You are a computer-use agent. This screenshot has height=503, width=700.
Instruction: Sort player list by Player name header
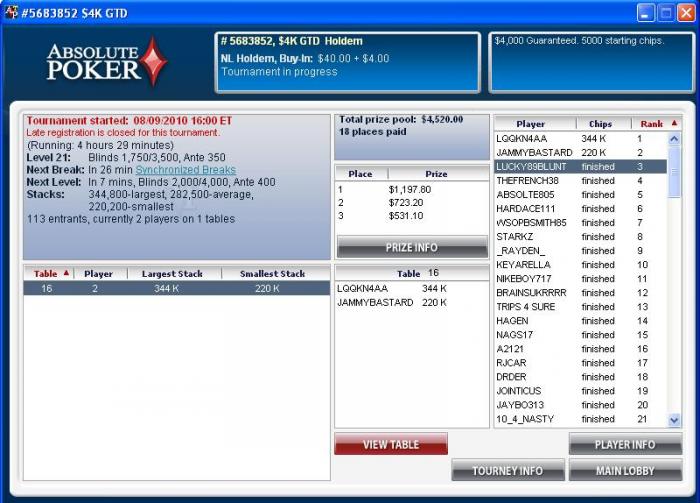click(x=535, y=124)
